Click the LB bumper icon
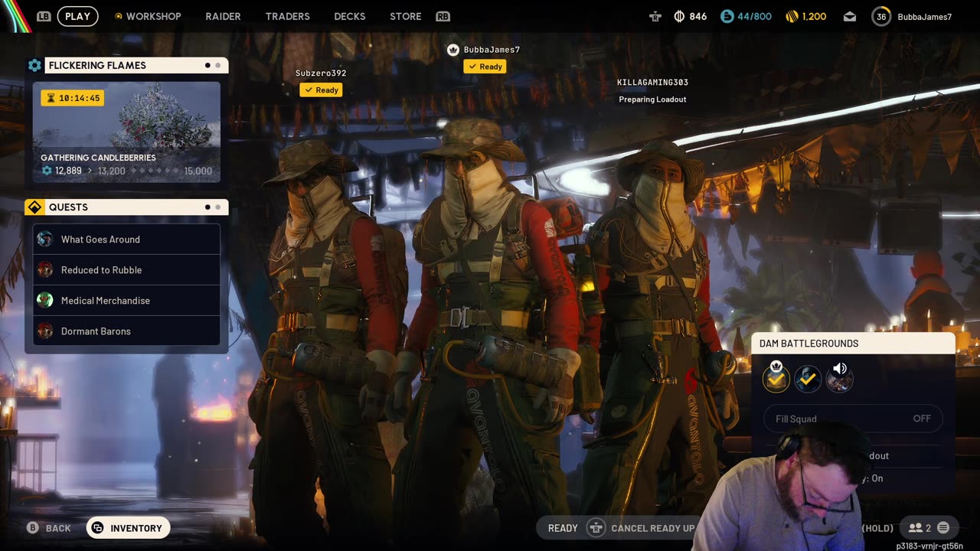 [x=44, y=16]
